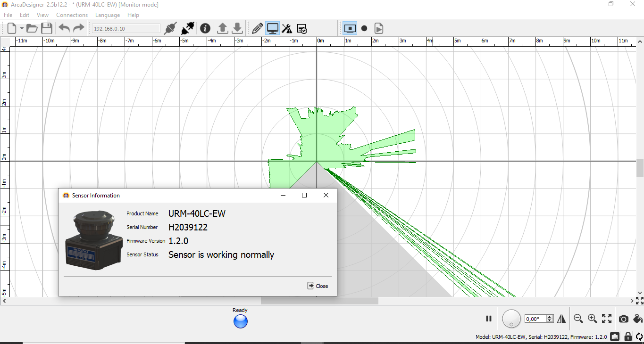Open the paint bucket color icon

(x=637, y=319)
